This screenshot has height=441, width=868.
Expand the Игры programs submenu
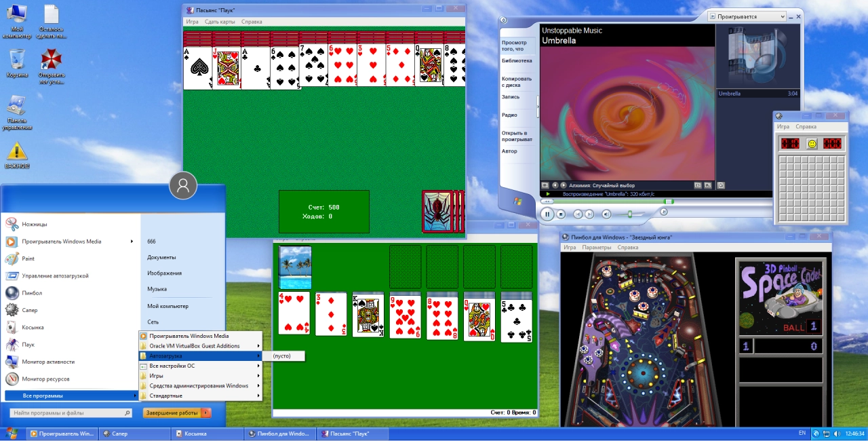[x=200, y=376]
